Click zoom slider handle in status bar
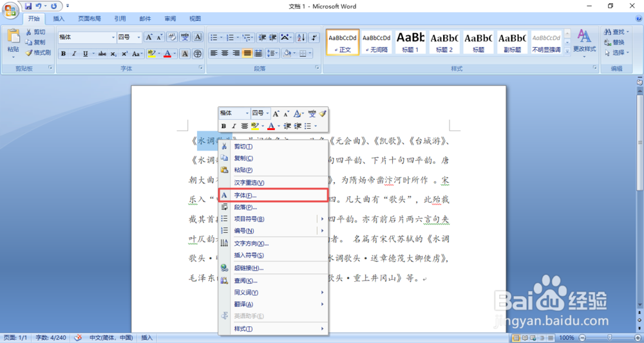Screen dimensions: 644x343 609,338
